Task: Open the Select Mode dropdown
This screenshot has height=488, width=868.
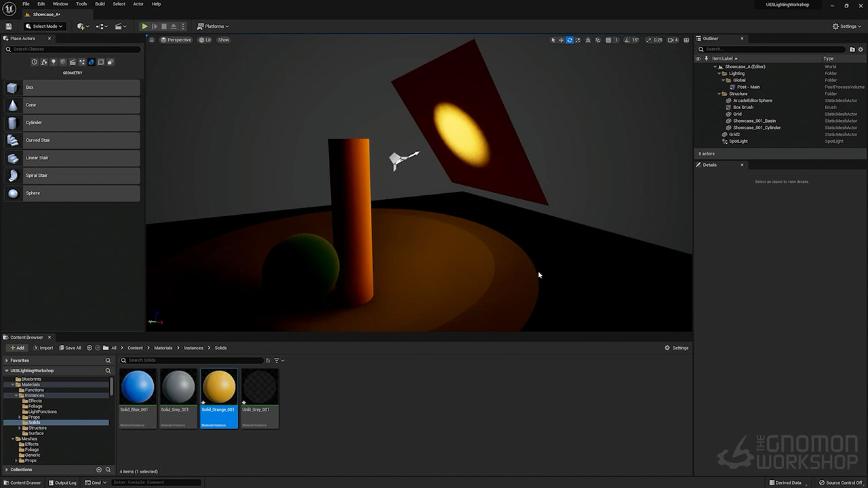Action: [x=44, y=26]
